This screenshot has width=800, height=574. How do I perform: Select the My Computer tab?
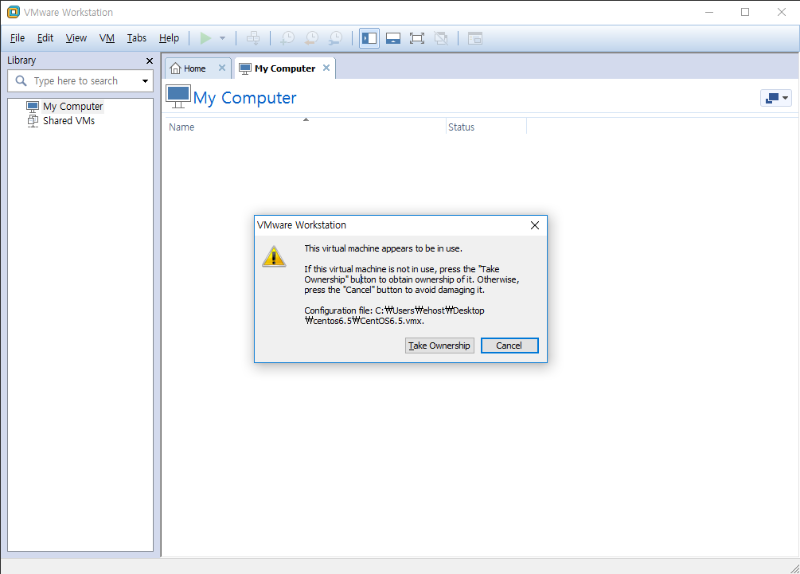[x=285, y=68]
